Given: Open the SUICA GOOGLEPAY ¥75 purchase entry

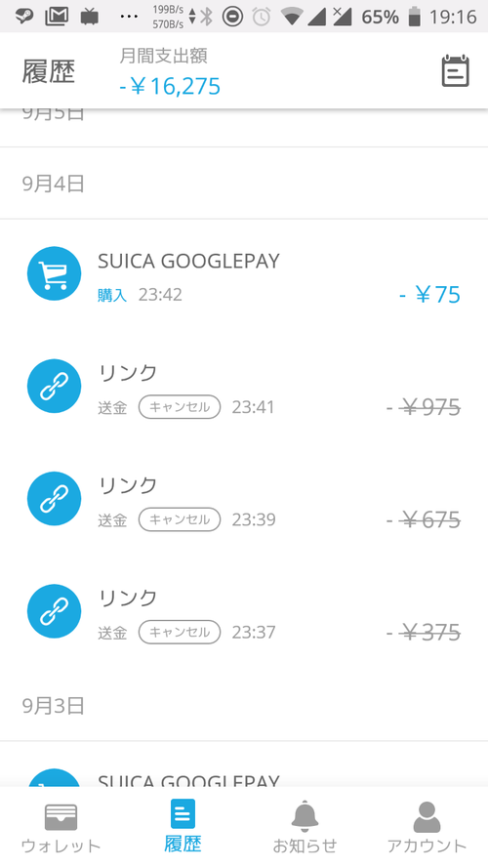Looking at the screenshot, I should coord(244,276).
